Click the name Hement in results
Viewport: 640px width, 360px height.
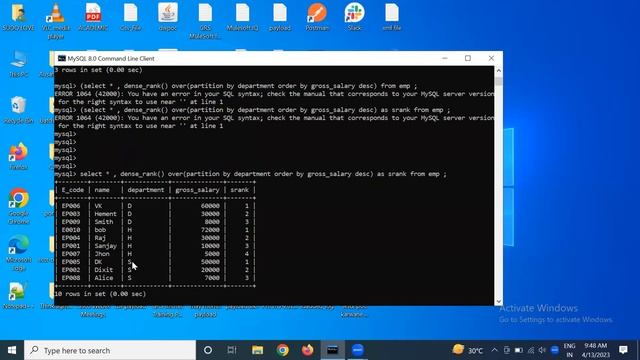(x=105, y=214)
